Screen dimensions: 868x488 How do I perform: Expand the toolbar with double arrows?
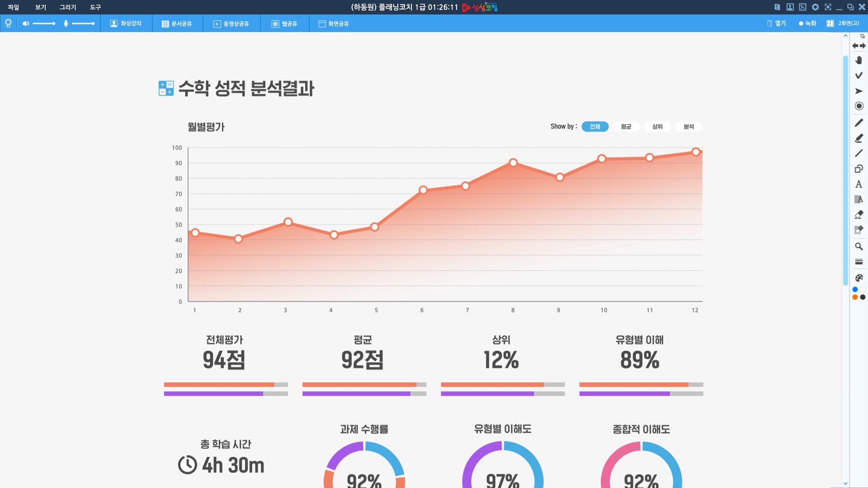coord(859,46)
